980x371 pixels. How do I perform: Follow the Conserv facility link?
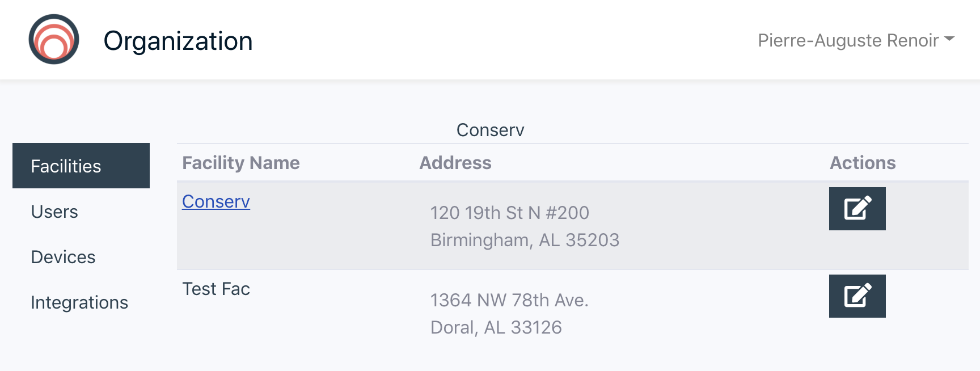[216, 201]
